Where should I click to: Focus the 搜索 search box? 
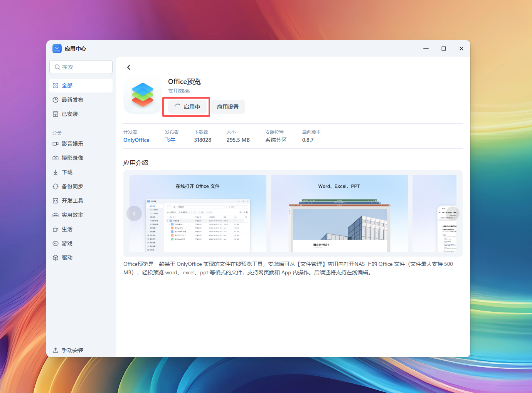pos(81,67)
